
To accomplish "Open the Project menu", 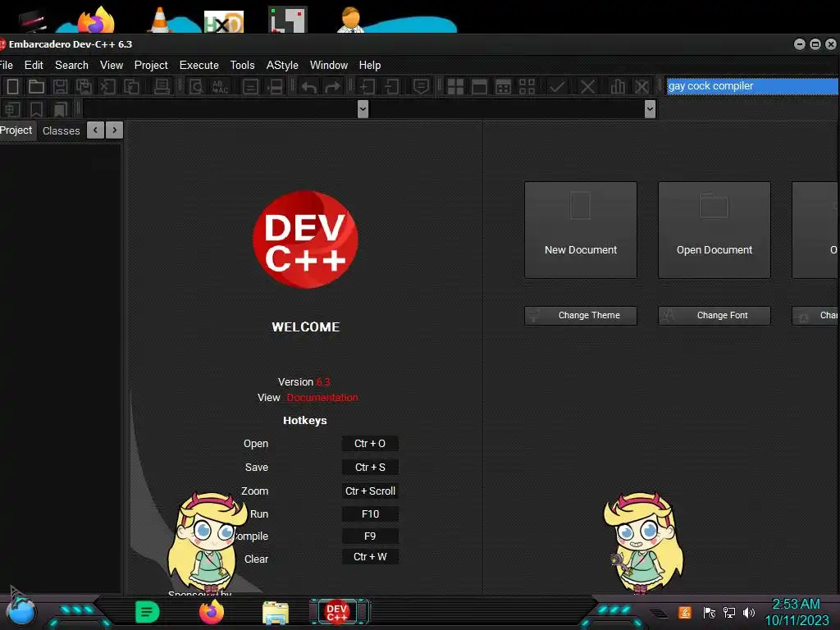I will coord(151,65).
